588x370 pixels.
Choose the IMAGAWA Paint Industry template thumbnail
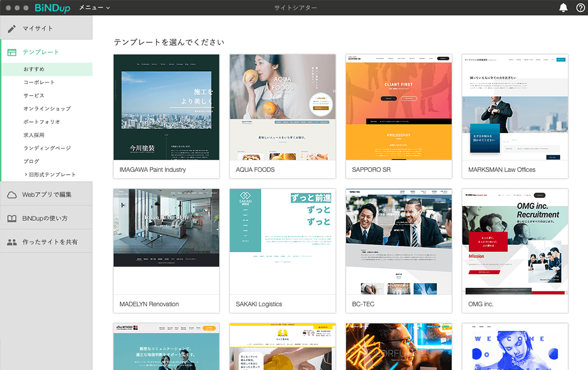coord(167,107)
